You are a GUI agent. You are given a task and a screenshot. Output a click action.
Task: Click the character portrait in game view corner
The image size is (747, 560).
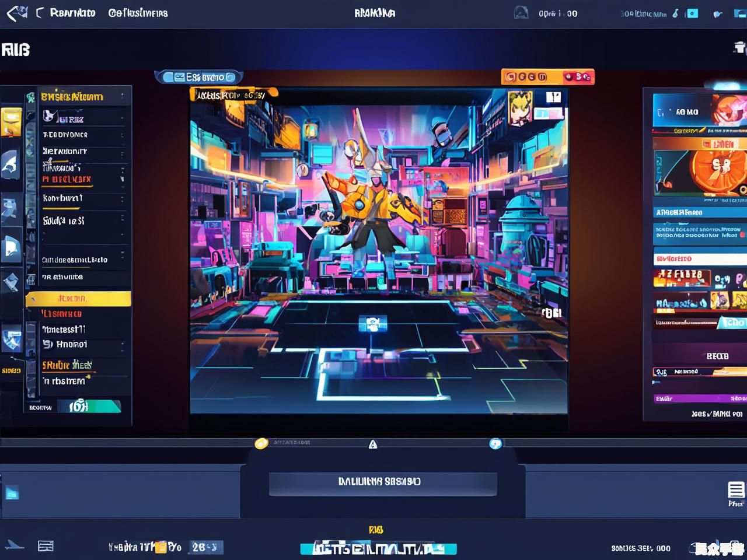pyautogui.click(x=520, y=108)
